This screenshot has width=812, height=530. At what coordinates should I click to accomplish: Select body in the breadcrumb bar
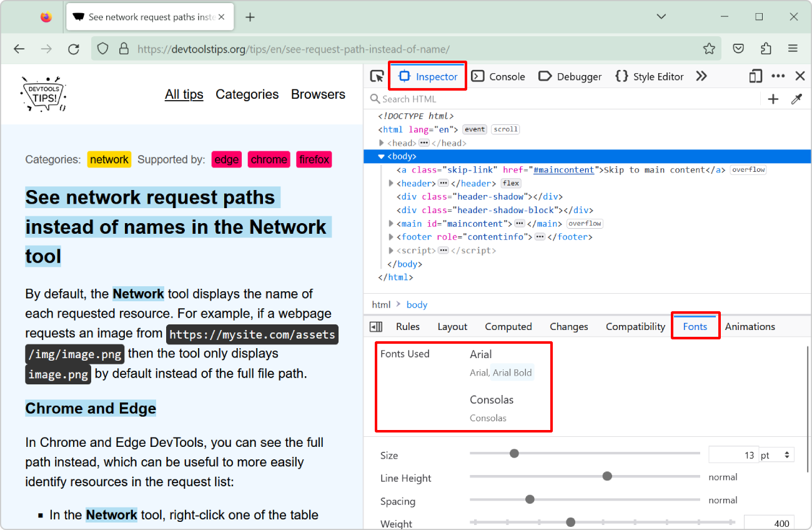tap(417, 304)
